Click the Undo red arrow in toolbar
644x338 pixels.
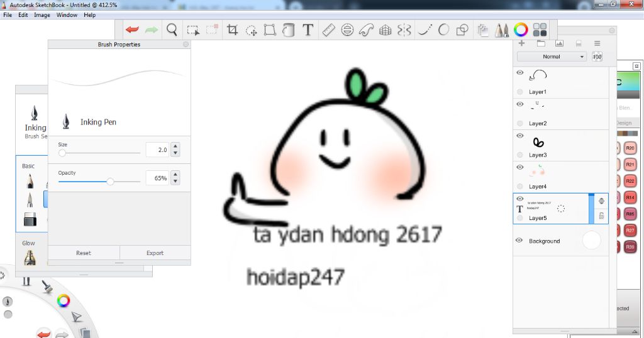point(132,30)
